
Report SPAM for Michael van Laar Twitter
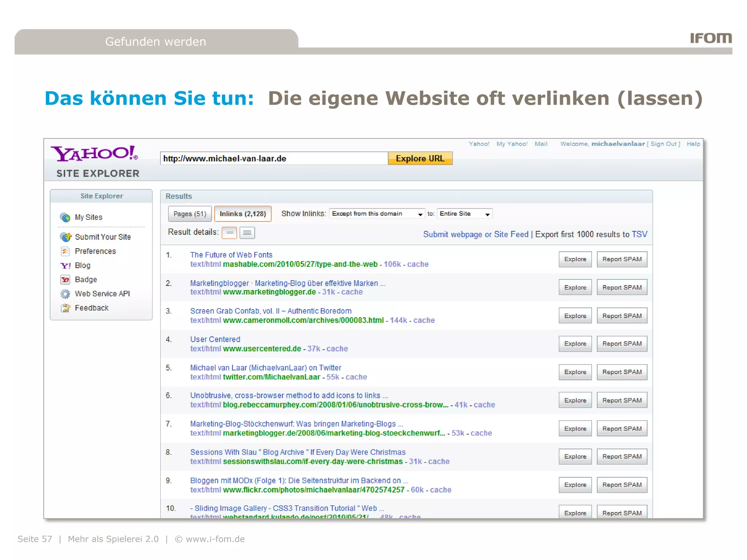[x=622, y=372]
